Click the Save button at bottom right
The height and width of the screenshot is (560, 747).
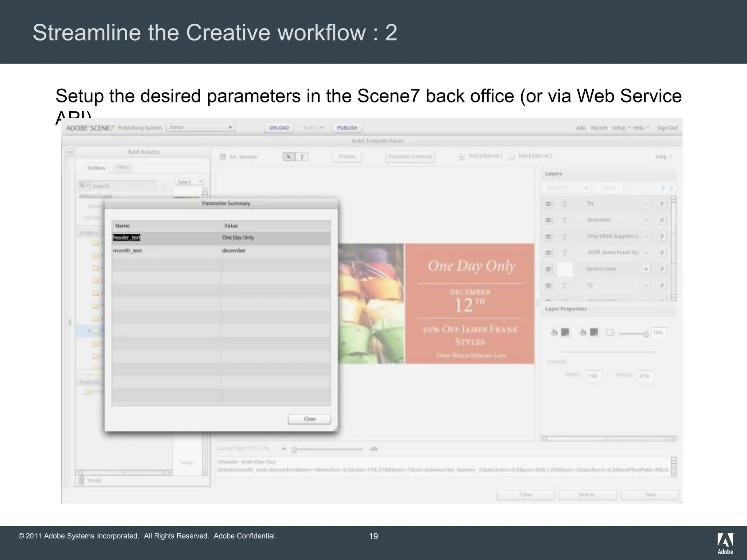point(650,495)
